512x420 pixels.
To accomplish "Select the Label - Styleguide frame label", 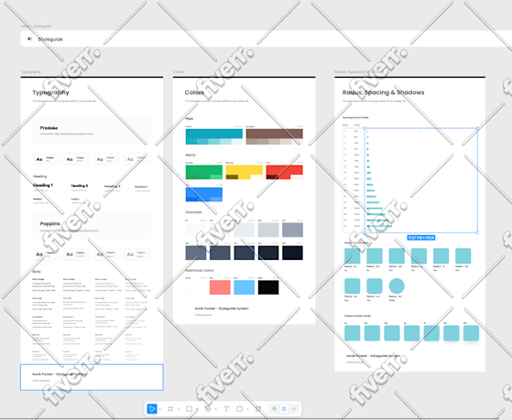I will [36, 27].
